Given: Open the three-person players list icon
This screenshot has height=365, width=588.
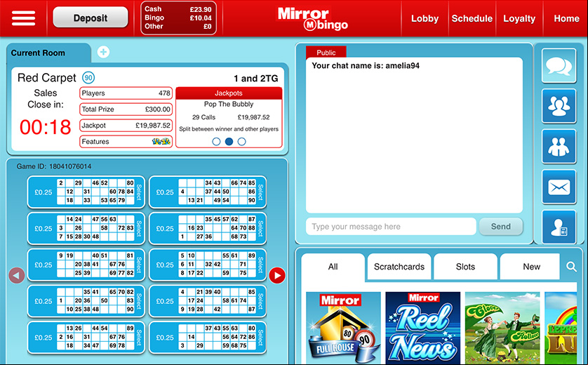Looking at the screenshot, I should (x=559, y=106).
